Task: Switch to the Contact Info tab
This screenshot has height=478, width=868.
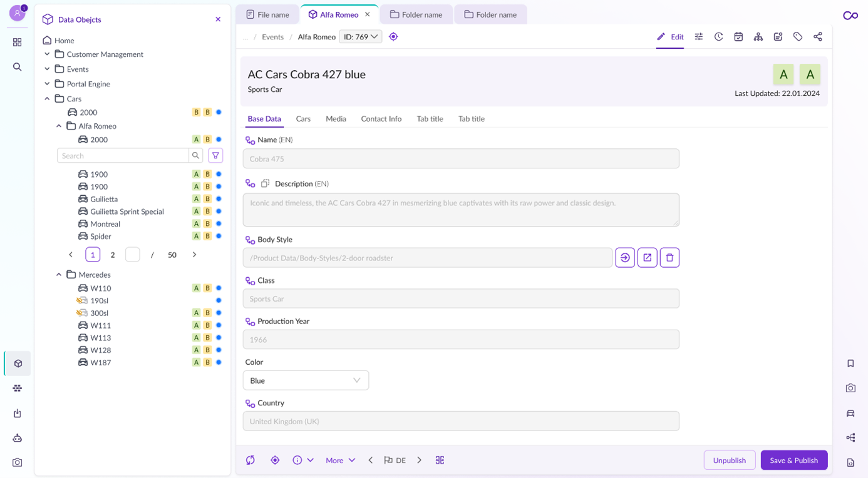Action: pyautogui.click(x=381, y=119)
